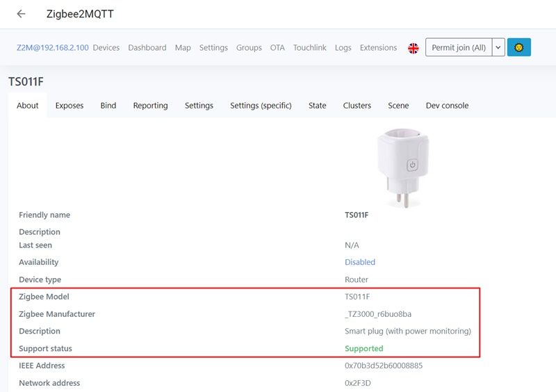The image size is (556, 392).
Task: Click the back arrow icon
Action: [22, 14]
